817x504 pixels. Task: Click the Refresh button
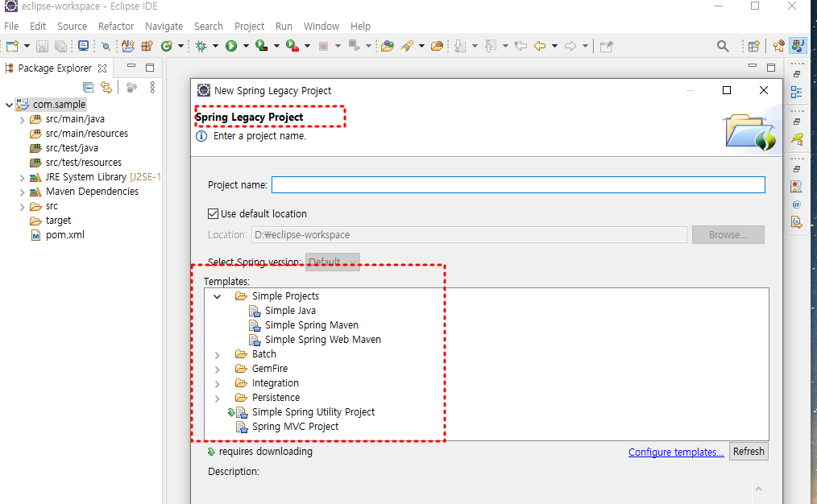[x=749, y=452]
